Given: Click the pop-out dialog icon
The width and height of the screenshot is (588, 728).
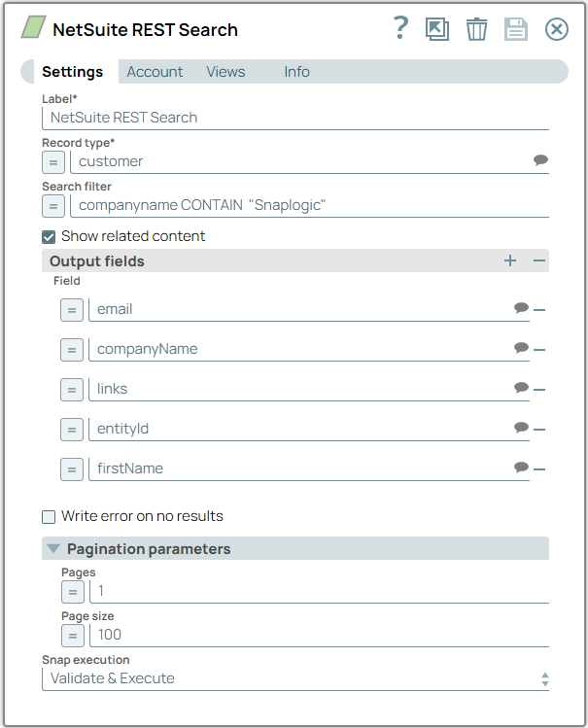Looking at the screenshot, I should tap(437, 29).
